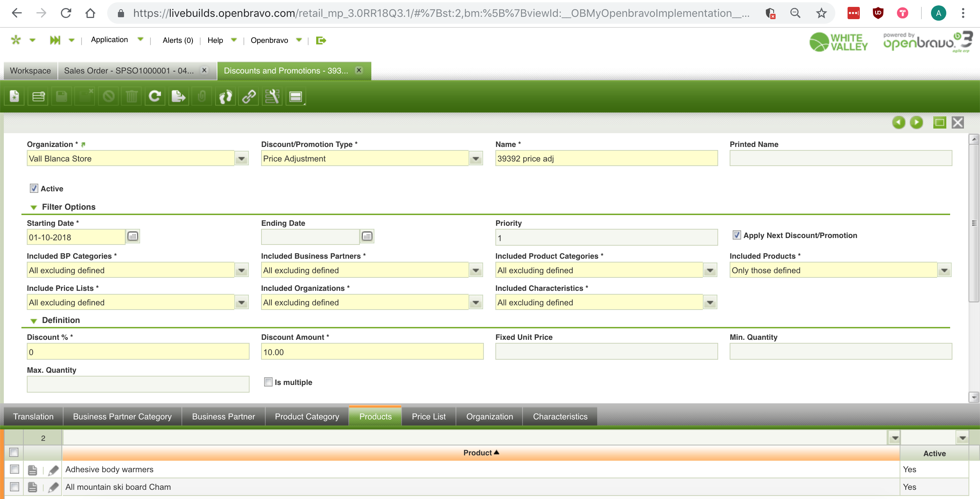Image resolution: width=980 pixels, height=499 pixels.
Task: Click edit pencil for Adhesive body warmers
Action: click(x=54, y=470)
